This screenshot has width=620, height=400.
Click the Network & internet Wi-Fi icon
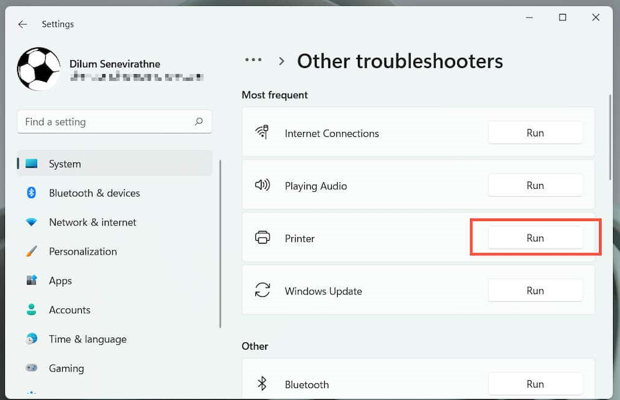click(x=31, y=222)
